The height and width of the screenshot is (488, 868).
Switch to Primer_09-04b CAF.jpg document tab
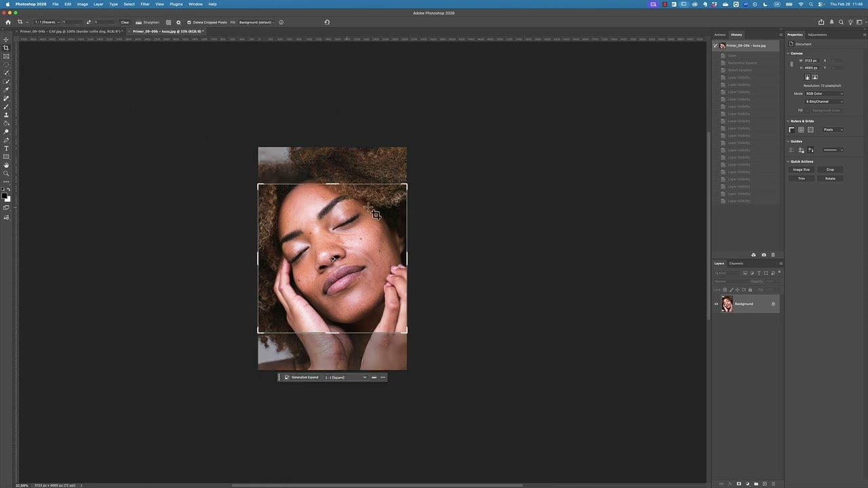tap(70, 31)
